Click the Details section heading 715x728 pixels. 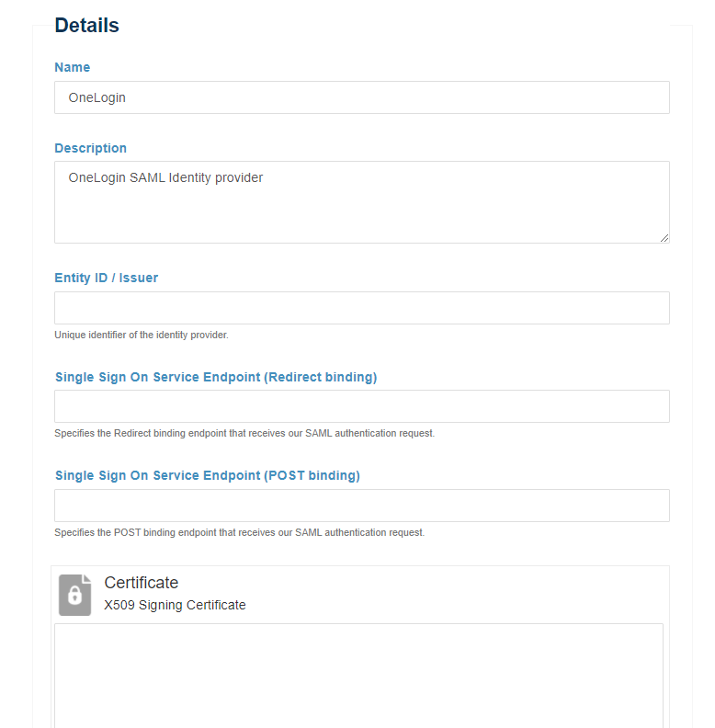point(87,26)
